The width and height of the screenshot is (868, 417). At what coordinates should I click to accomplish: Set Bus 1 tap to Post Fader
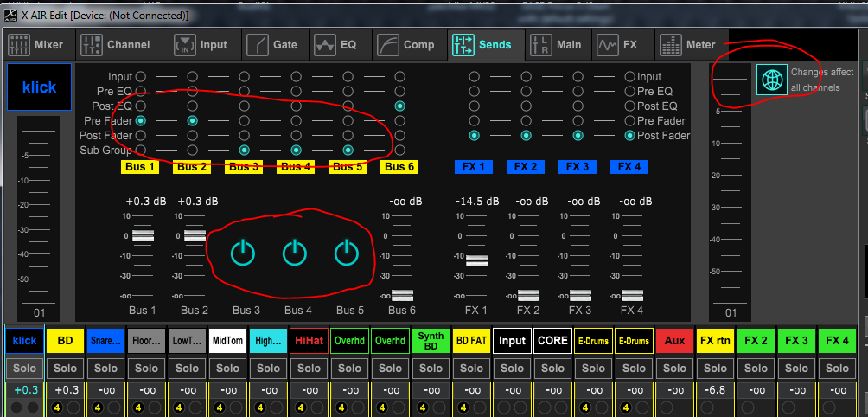pos(141,135)
